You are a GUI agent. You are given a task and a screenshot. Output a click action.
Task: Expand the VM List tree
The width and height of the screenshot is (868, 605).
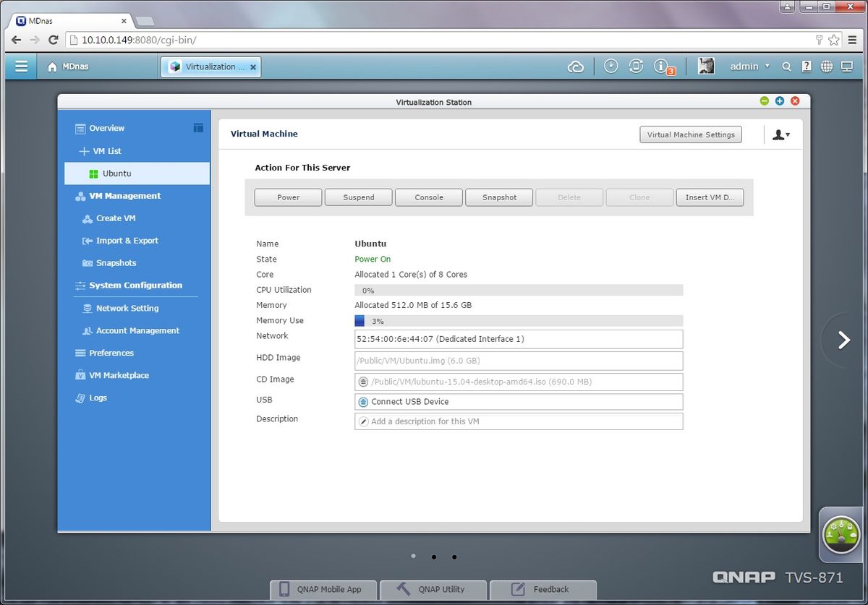83,151
